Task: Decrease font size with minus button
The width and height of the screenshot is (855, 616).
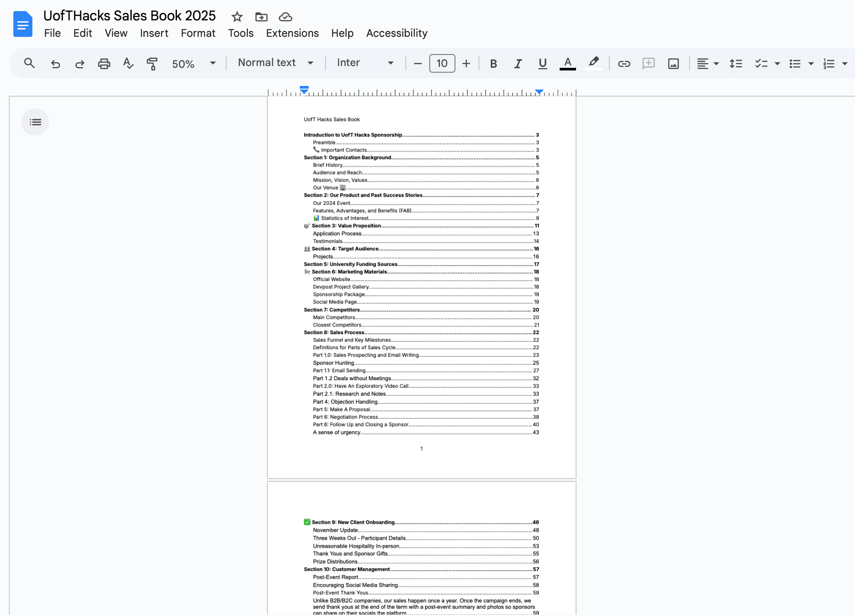Action: 417,63
